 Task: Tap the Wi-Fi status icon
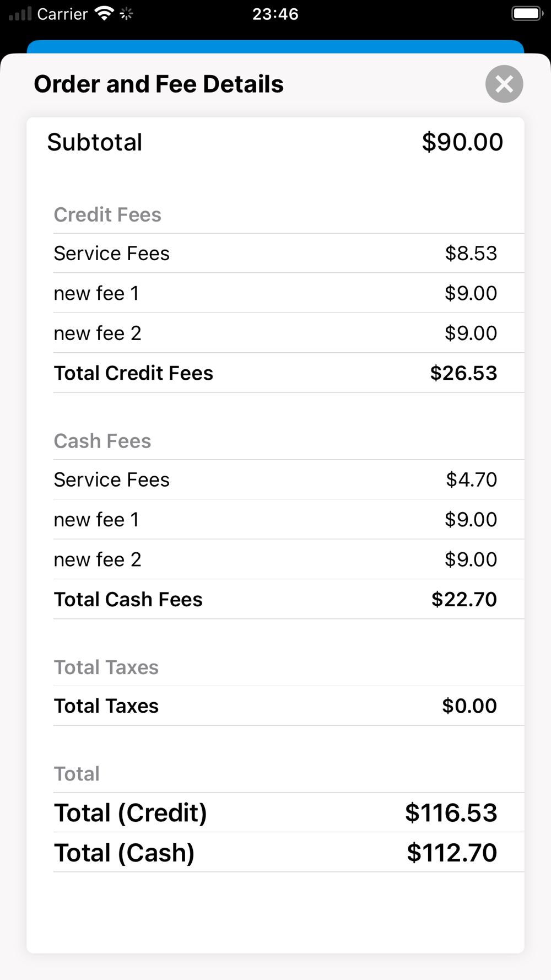pyautogui.click(x=104, y=13)
